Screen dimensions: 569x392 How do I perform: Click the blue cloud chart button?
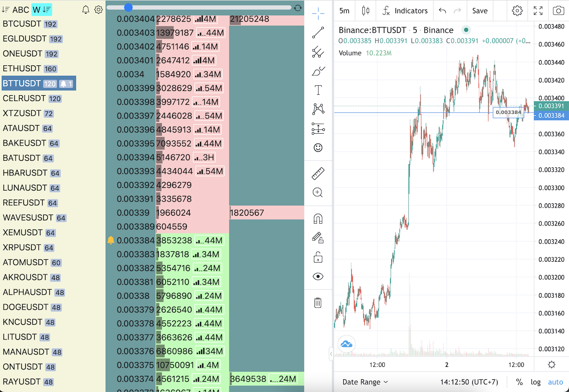(346, 344)
